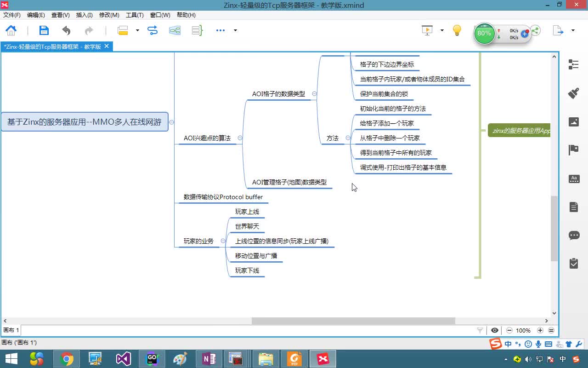Undo the last action
588x368 pixels.
(66, 30)
